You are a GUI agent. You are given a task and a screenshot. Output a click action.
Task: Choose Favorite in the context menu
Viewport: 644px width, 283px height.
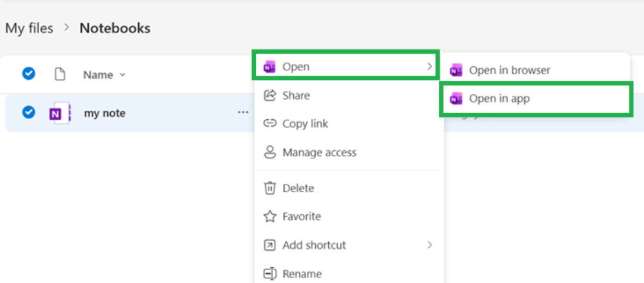click(349, 216)
